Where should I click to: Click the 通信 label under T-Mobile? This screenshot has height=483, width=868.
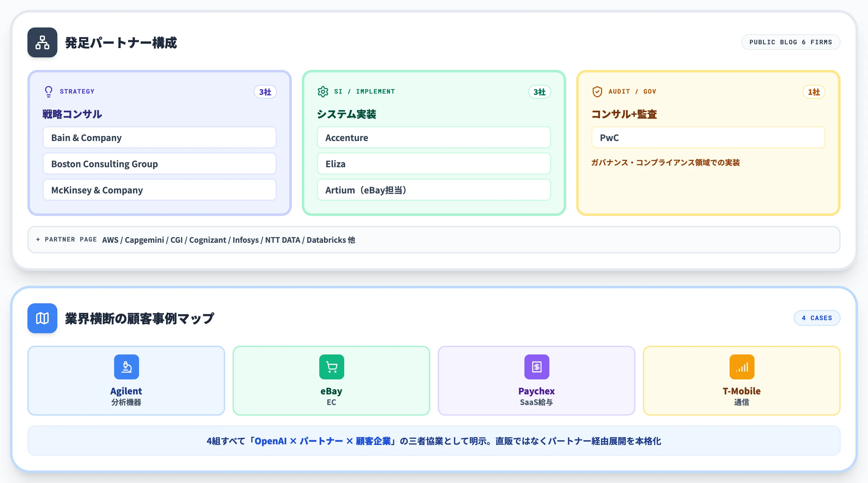[742, 402]
